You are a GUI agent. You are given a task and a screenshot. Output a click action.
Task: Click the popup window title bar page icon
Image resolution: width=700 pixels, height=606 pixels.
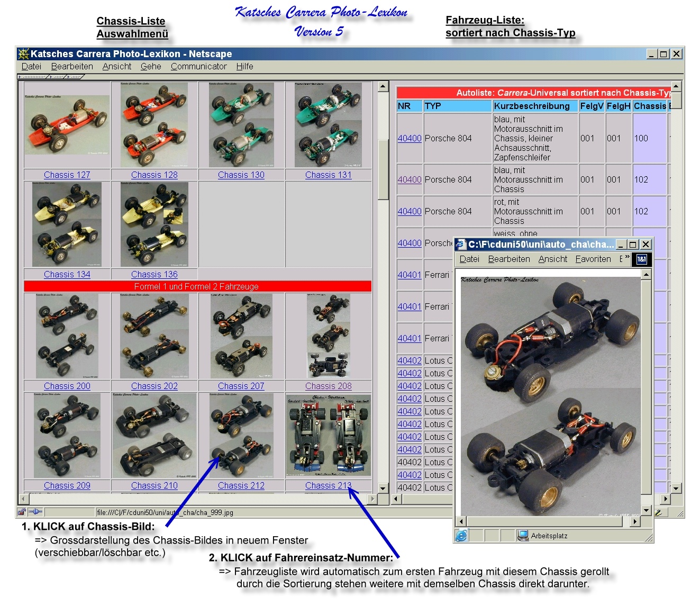pyautogui.click(x=461, y=245)
